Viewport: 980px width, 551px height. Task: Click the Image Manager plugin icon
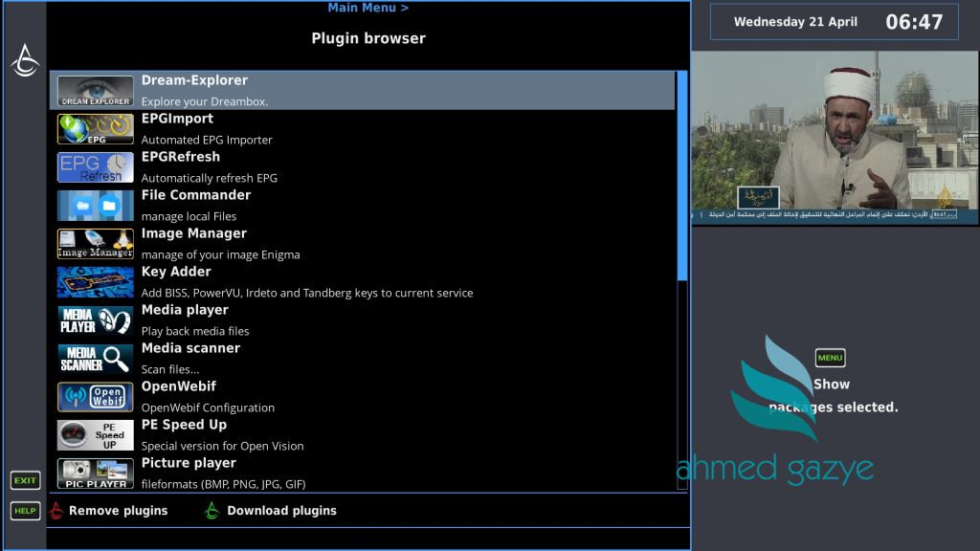point(95,244)
